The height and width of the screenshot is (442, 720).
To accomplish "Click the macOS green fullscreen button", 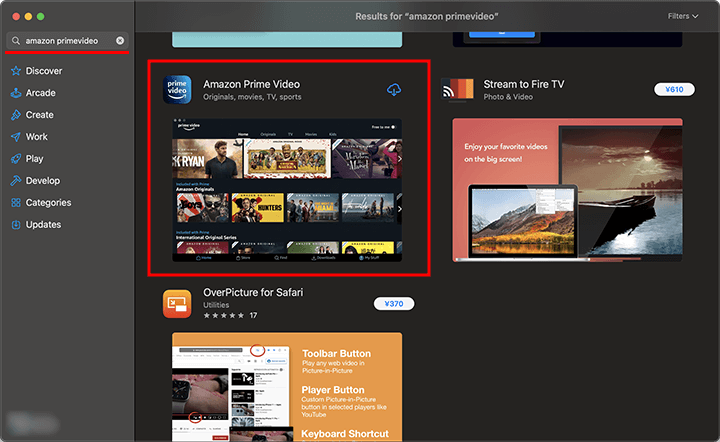I will [x=40, y=17].
